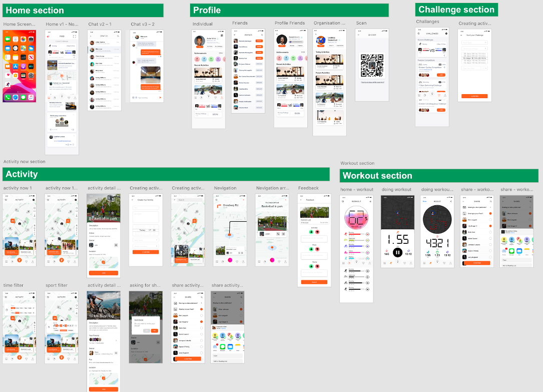Play the Bicycling workout in home workout frame
The image size is (543, 392).
(367, 246)
